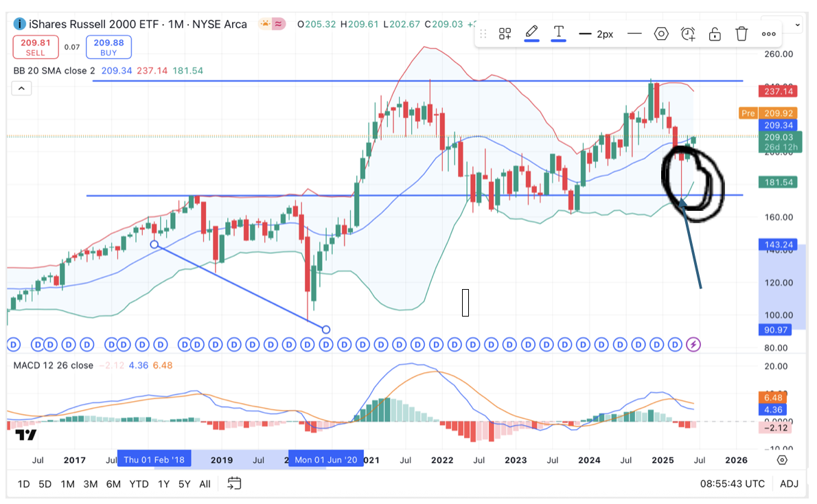
Task: Expand the top-right chevron dropdown
Action: pos(797,25)
